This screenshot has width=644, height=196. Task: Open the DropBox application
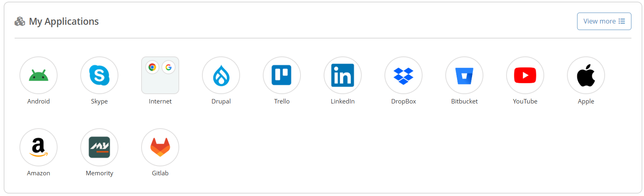(x=404, y=75)
